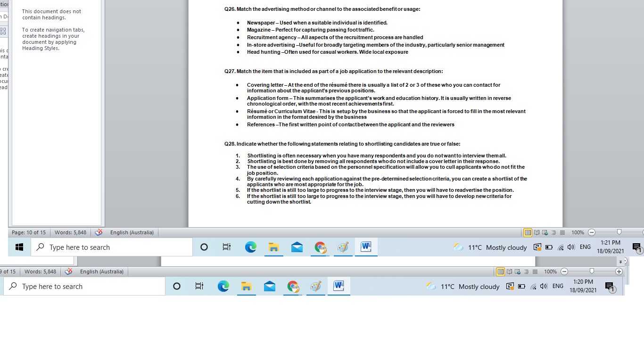
Task: Switch to Outline view
Action: tap(554, 232)
